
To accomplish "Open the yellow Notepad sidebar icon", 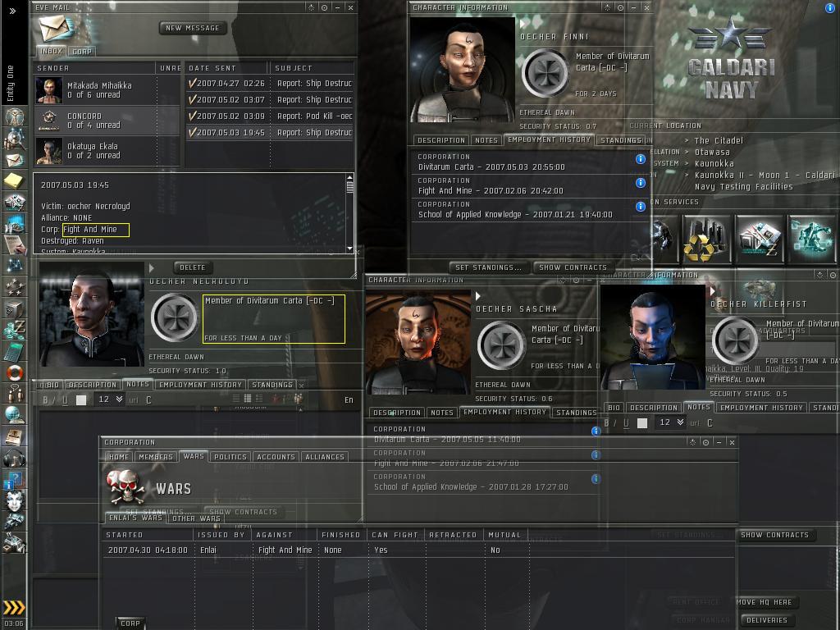I will click(x=14, y=180).
